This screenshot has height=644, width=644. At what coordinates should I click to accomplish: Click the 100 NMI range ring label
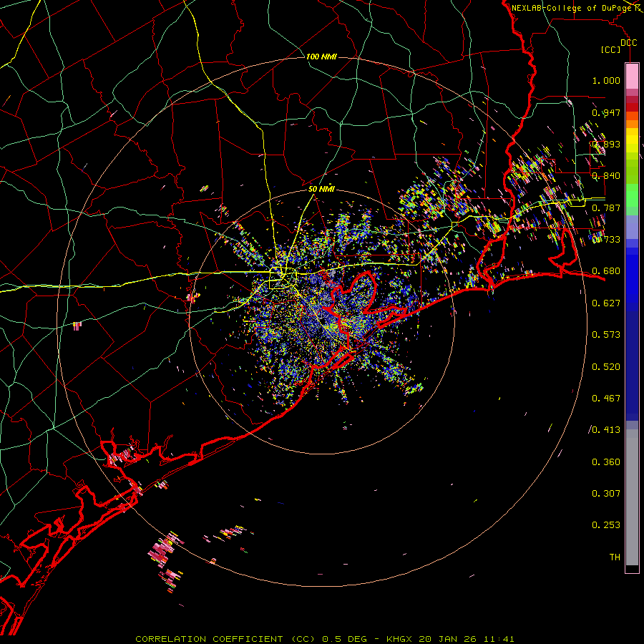[321, 57]
